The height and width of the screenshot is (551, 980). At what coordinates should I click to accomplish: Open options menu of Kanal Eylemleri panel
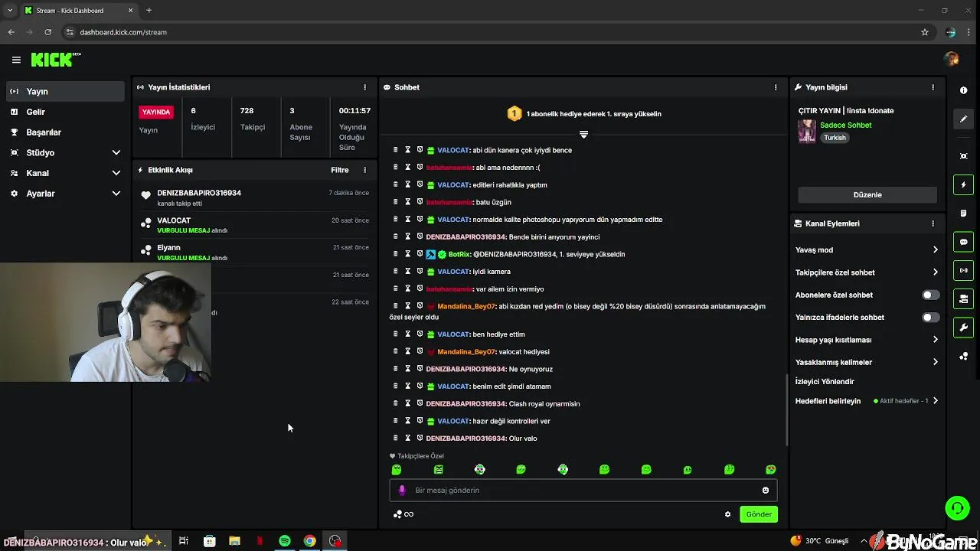(933, 223)
